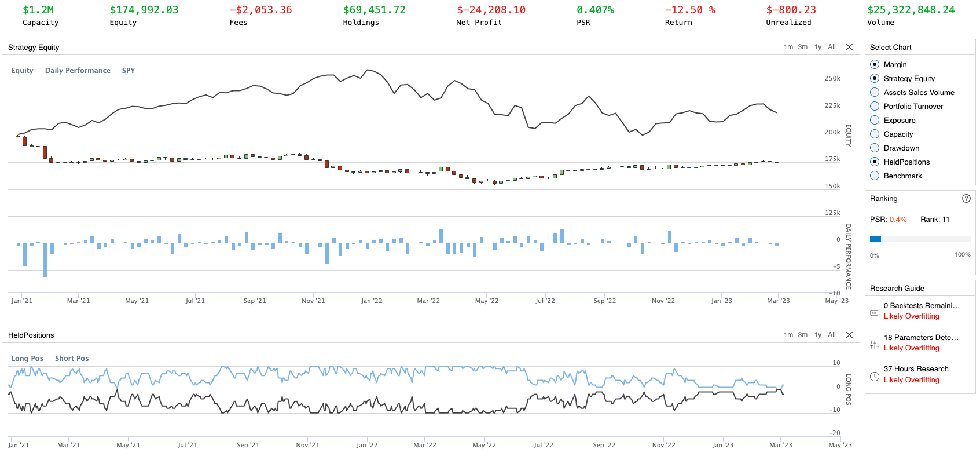Open the Ranking help question icon
This screenshot has height=471, width=980.
tap(966, 198)
